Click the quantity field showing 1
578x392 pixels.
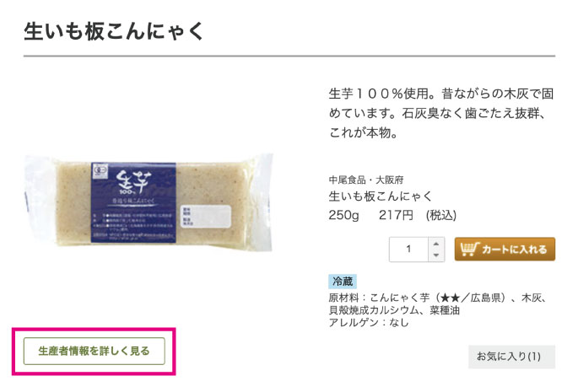[408, 250]
